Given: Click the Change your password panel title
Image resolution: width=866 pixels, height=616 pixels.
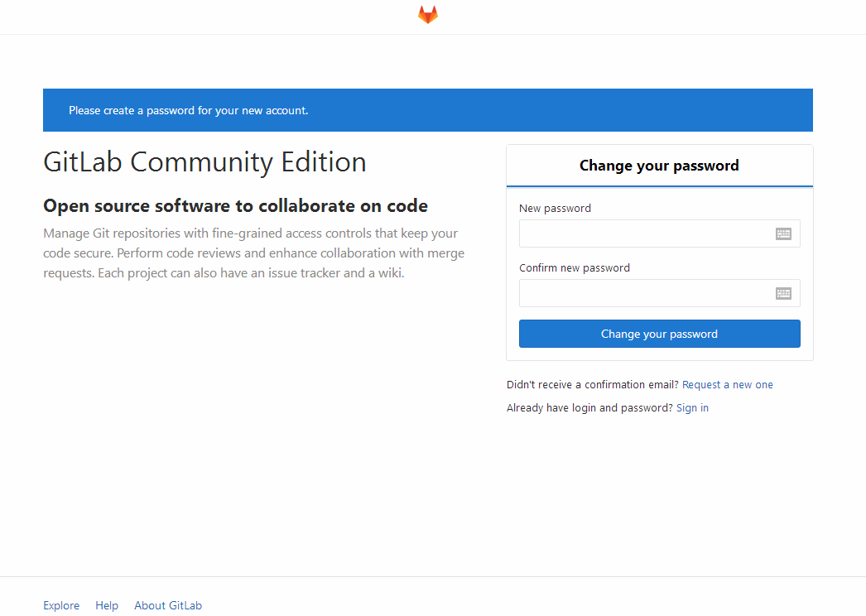Looking at the screenshot, I should pos(659,166).
